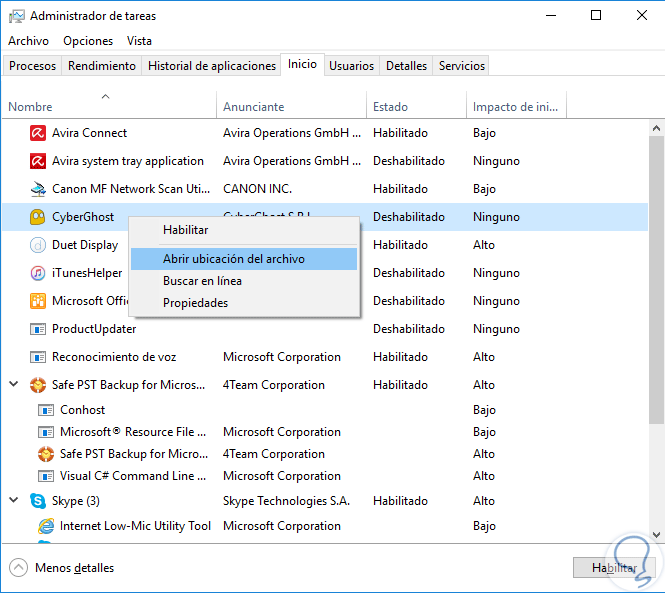Viewport: 665px width, 593px height.
Task: Sort by Impacto de ini... column header
Action: pyautogui.click(x=515, y=106)
